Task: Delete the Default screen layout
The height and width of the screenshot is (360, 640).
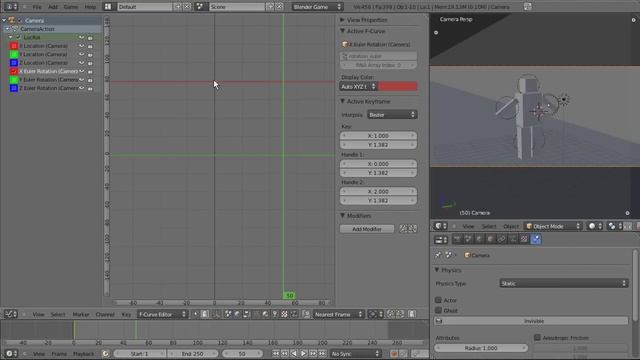Action: point(187,7)
